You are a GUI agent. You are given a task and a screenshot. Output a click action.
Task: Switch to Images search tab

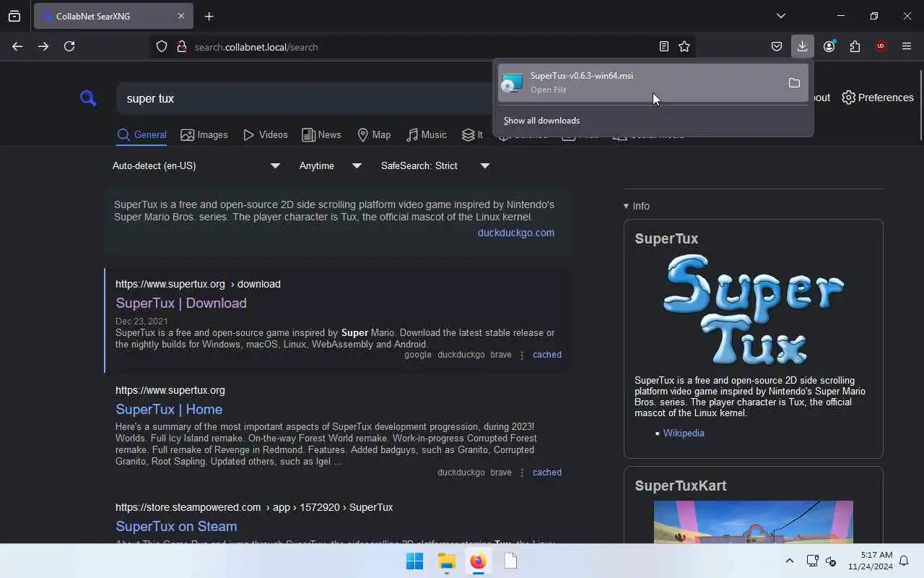pyautogui.click(x=204, y=135)
